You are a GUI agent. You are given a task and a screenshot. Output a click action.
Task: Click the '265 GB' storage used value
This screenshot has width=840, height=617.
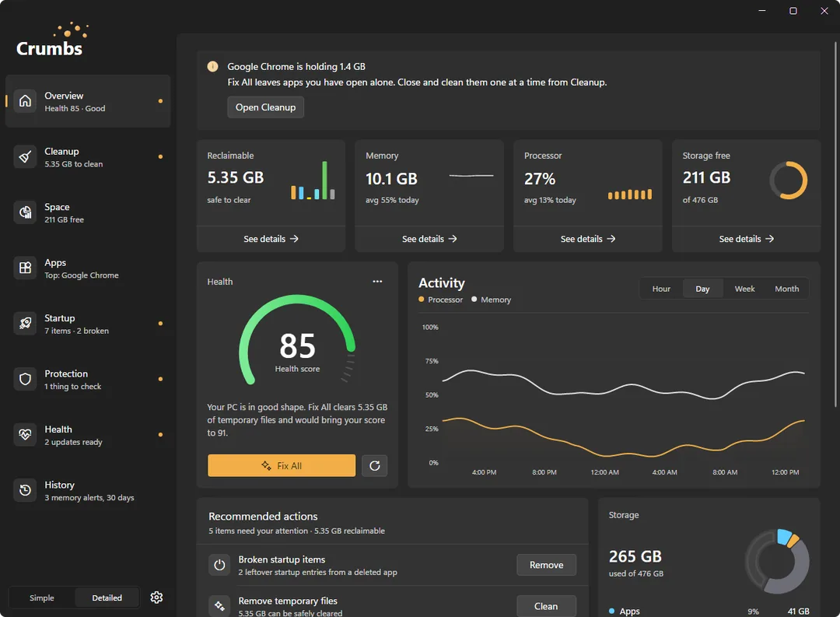click(635, 556)
